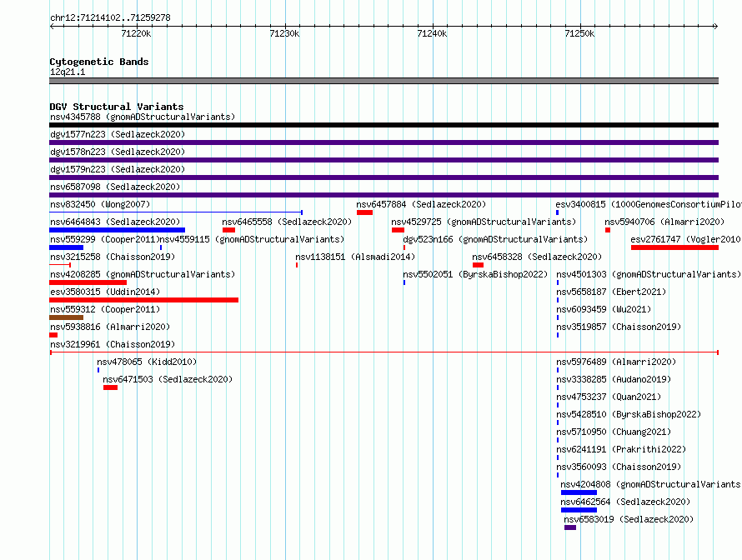Open variant nsv3560093 (Chaisson2019)

(619, 467)
